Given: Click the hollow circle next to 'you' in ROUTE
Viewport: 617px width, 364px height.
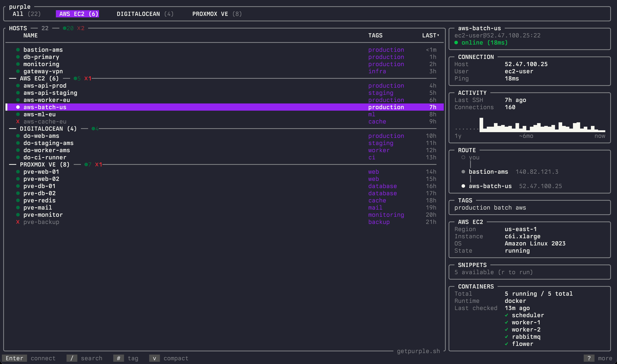Looking at the screenshot, I should [x=463, y=157].
